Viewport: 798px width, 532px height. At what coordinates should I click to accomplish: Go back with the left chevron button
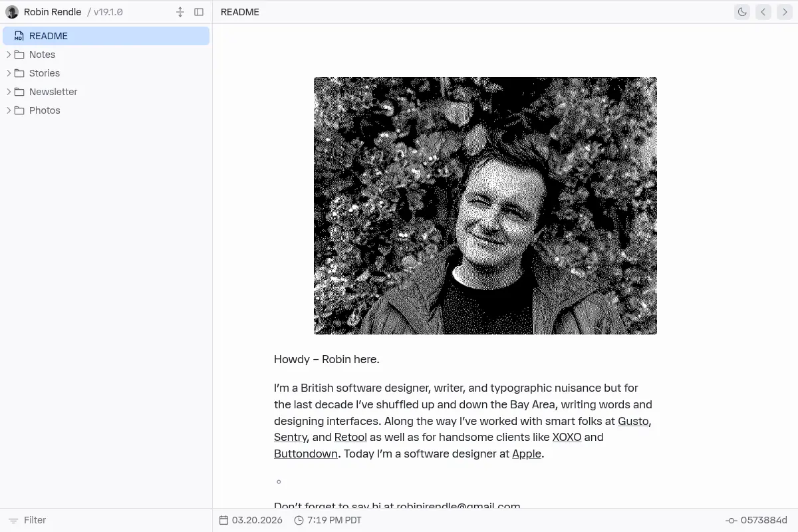763,12
